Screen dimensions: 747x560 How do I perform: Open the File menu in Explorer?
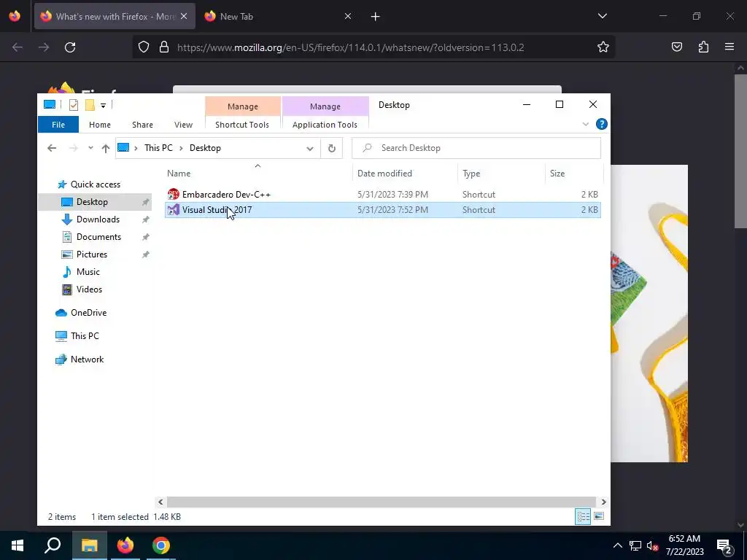pyautogui.click(x=58, y=125)
